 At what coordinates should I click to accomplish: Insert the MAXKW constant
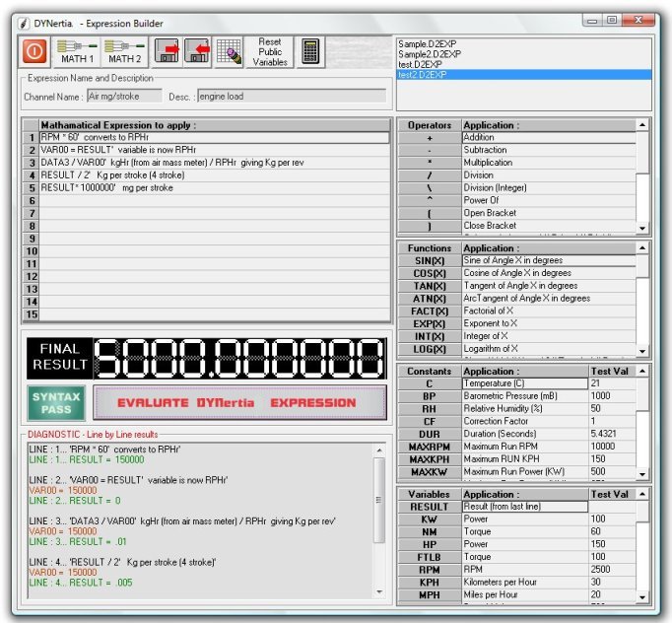tap(430, 472)
